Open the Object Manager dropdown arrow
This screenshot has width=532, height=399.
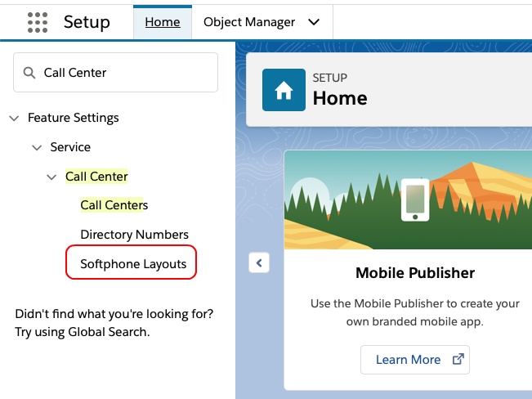pos(314,22)
